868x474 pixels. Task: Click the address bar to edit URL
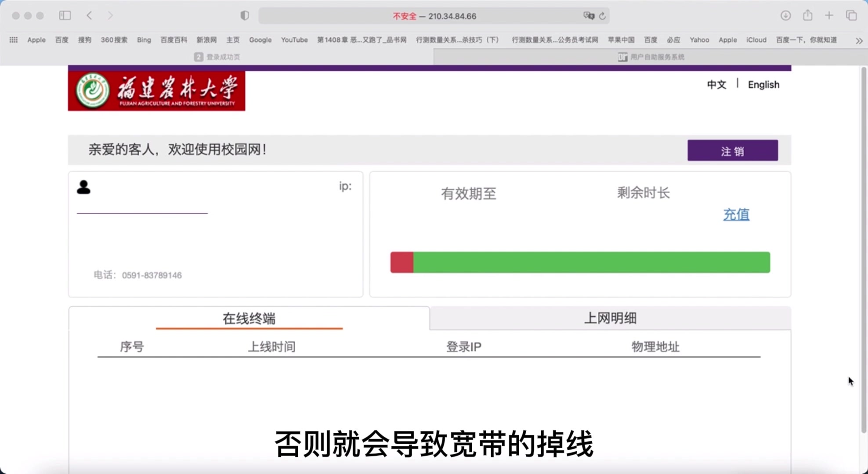click(434, 16)
